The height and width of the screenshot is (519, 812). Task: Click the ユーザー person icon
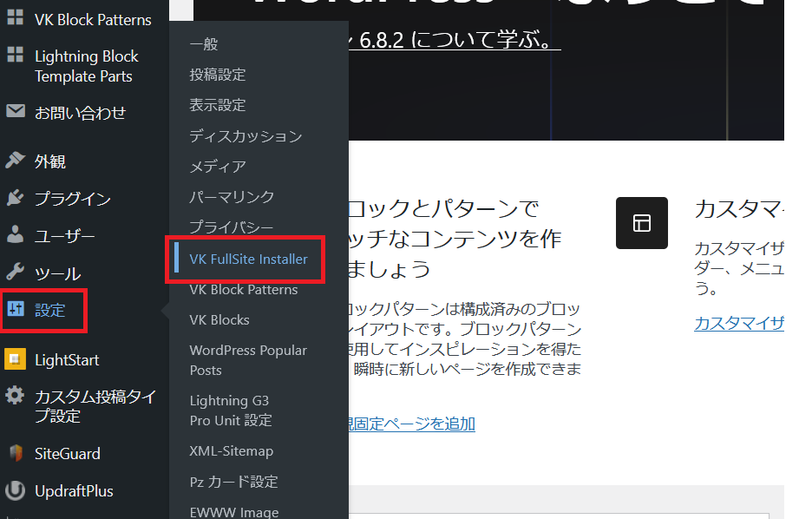(x=15, y=234)
